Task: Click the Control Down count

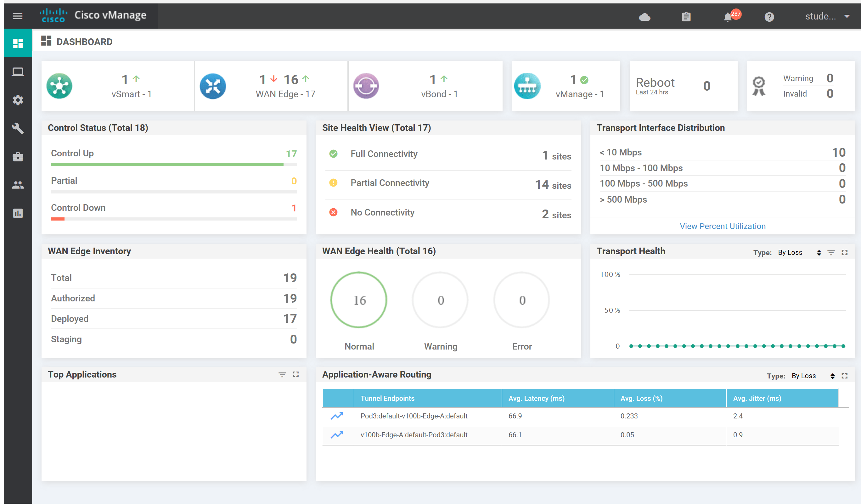Action: tap(294, 208)
